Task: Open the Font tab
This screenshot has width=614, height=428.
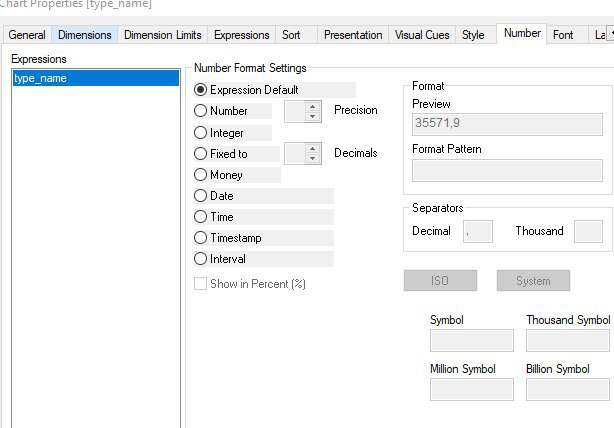Action: 563,35
